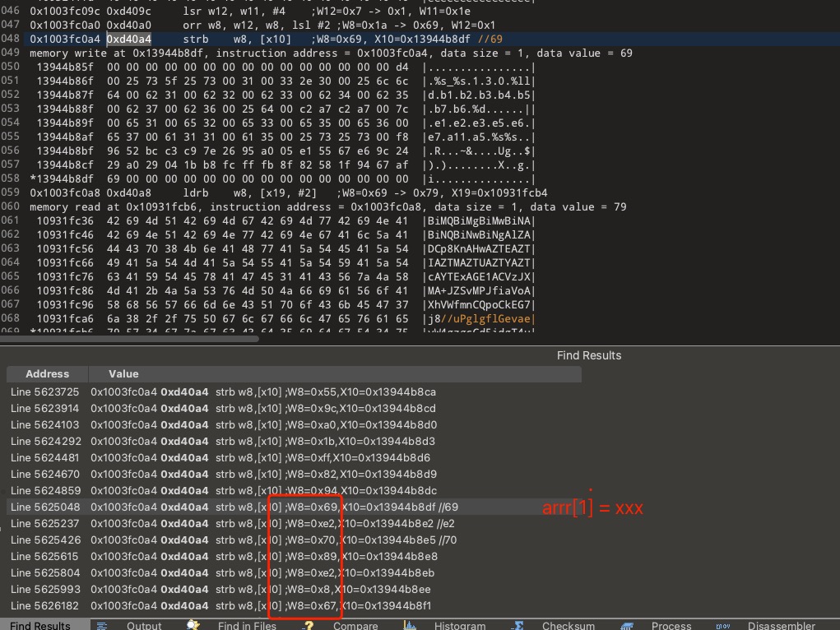840x630 pixels.
Task: Open the Output tab
Action: pyautogui.click(x=144, y=625)
